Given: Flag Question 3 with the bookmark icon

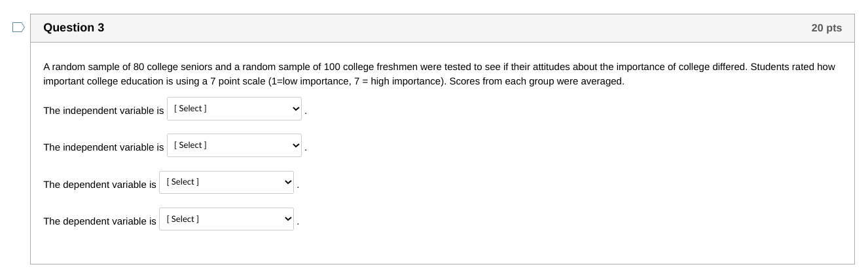Looking at the screenshot, I should click(18, 27).
